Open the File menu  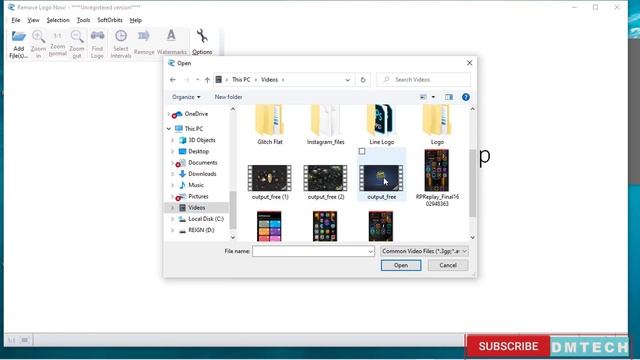[16, 20]
